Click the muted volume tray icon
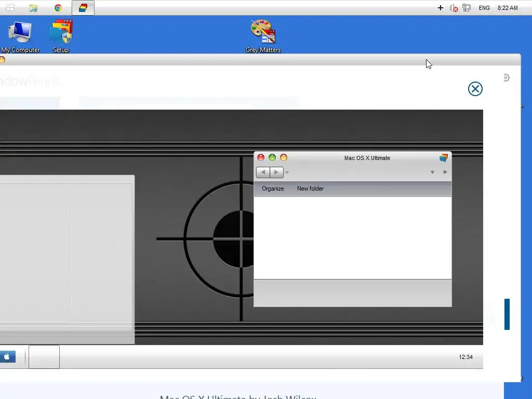 (x=454, y=8)
